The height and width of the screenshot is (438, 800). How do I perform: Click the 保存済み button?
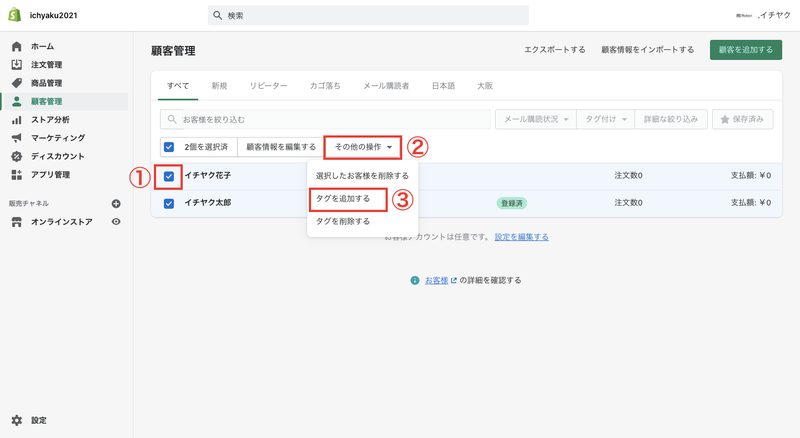coord(743,119)
